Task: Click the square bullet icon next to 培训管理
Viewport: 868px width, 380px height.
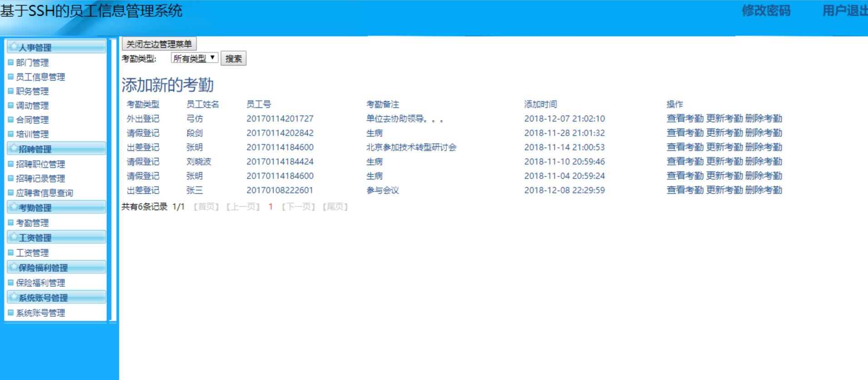Action: pos(11,134)
